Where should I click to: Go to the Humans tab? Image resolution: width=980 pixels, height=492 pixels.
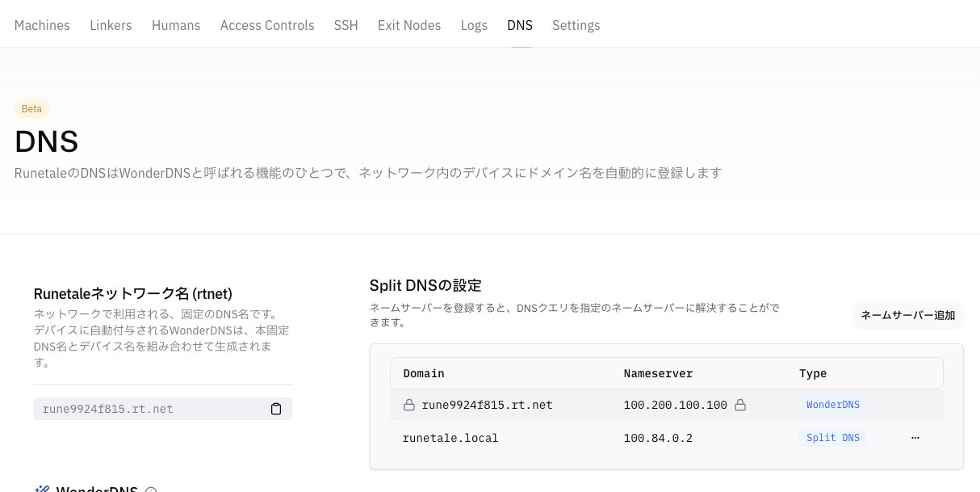tap(176, 25)
